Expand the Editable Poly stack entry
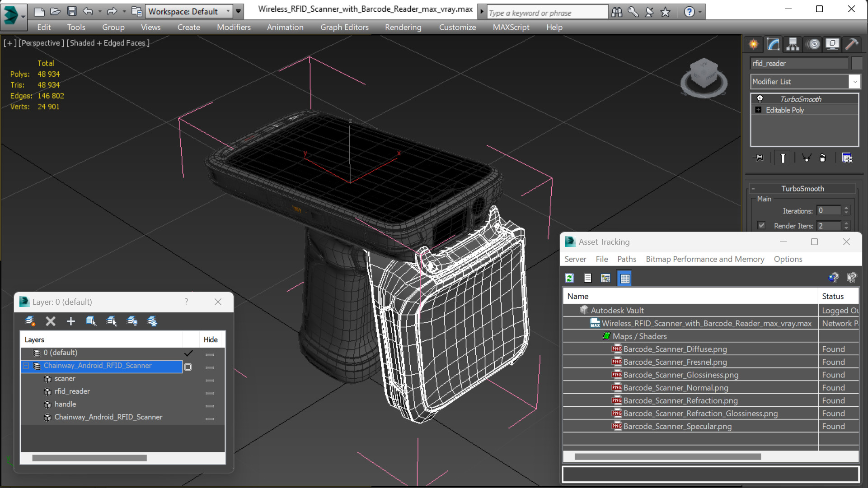This screenshot has width=868, height=488. click(758, 110)
